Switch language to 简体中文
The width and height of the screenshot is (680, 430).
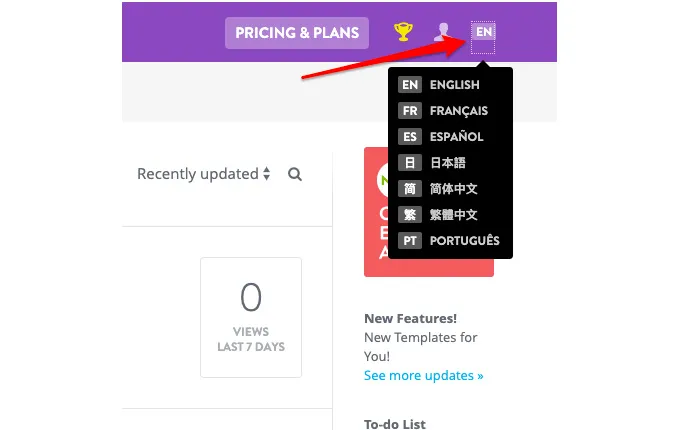(453, 189)
